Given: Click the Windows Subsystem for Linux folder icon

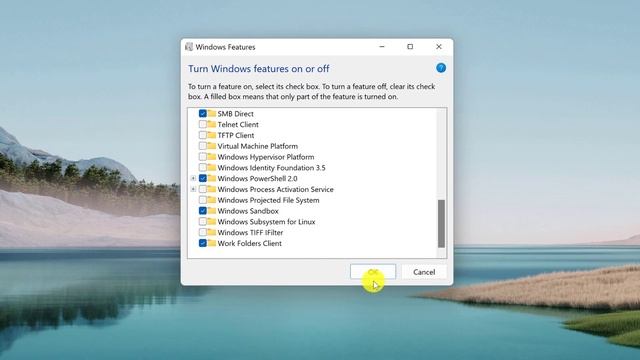Looking at the screenshot, I should click(211, 222).
